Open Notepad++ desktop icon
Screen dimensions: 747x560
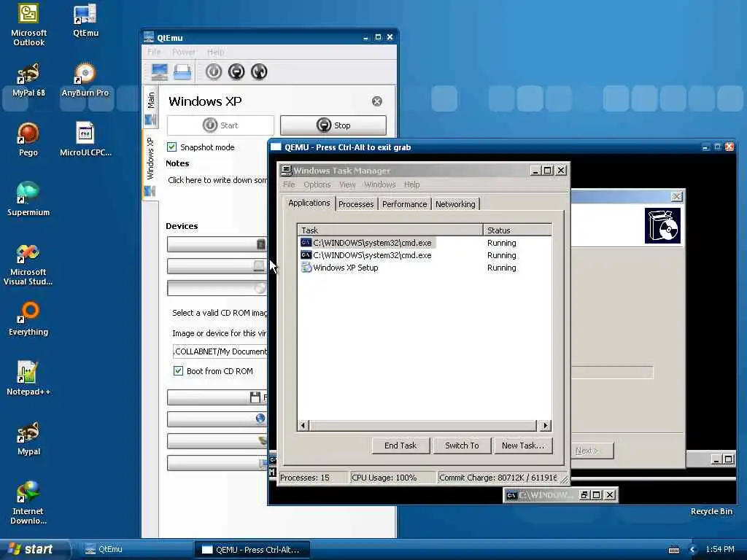pyautogui.click(x=28, y=378)
